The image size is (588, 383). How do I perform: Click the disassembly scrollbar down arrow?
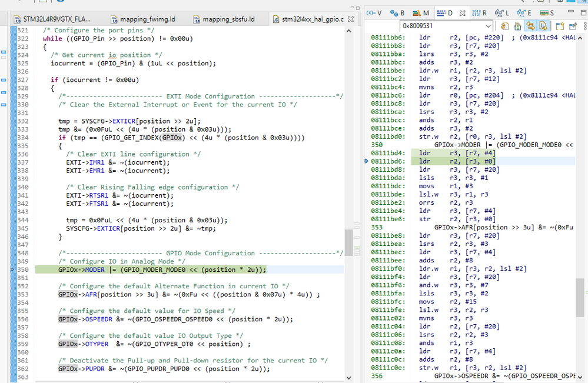click(580, 377)
